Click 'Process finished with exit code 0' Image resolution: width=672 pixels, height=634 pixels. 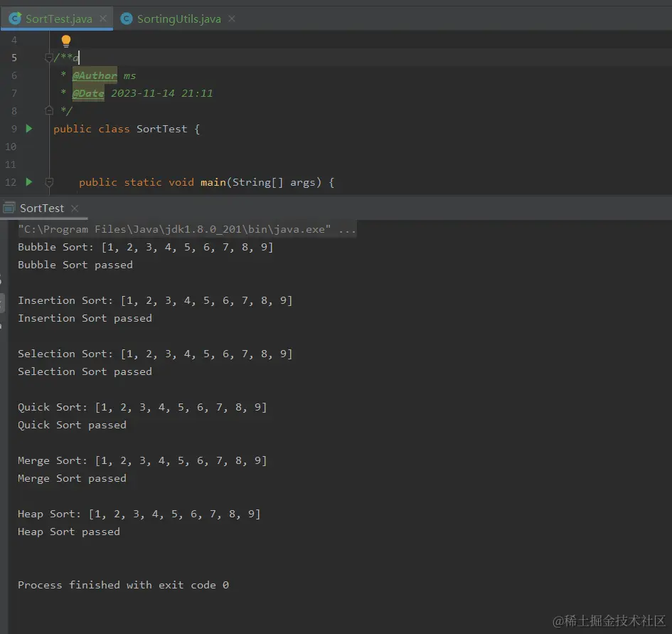123,585
